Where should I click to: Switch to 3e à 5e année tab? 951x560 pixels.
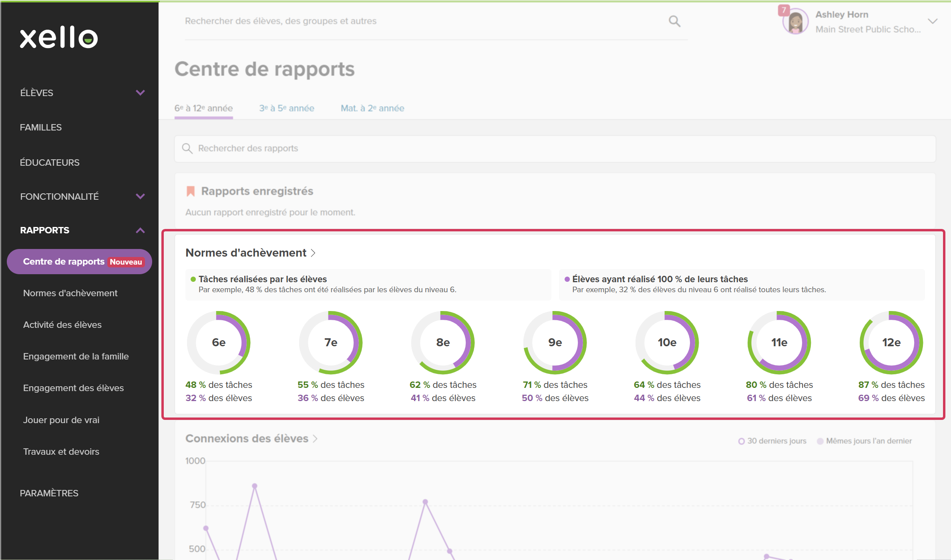pos(287,108)
